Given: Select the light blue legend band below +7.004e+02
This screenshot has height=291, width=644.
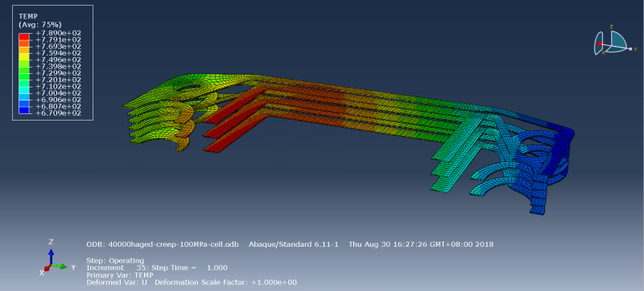Looking at the screenshot, I should coord(24,96).
